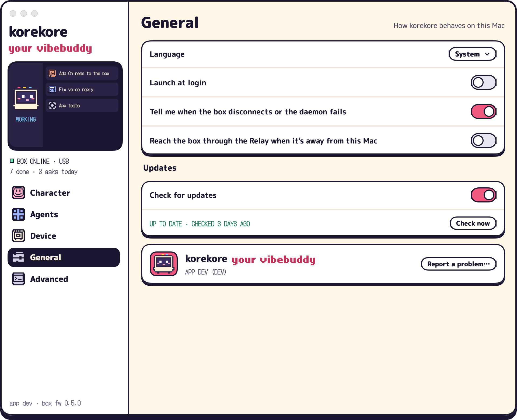Click Report a problem button
The image size is (517, 420).
459,264
